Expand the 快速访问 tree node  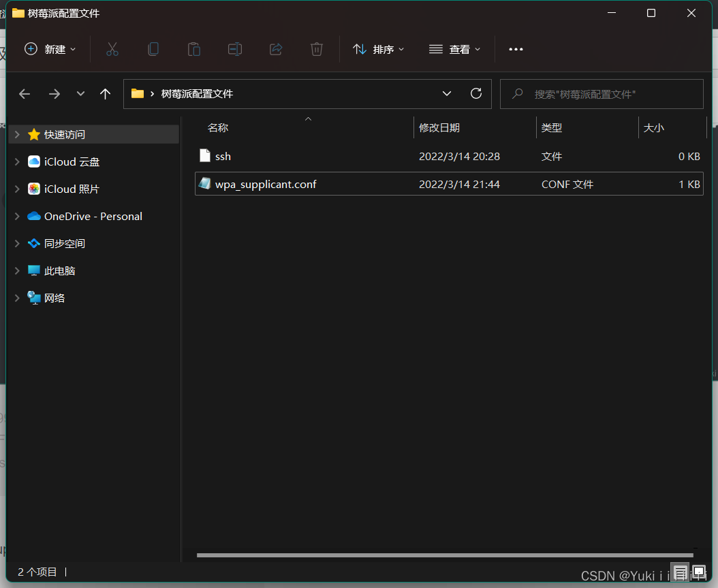[17, 134]
